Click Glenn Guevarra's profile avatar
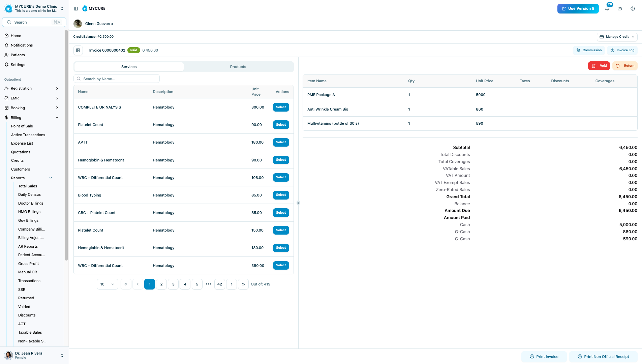This screenshot has height=364, width=642. click(x=78, y=24)
